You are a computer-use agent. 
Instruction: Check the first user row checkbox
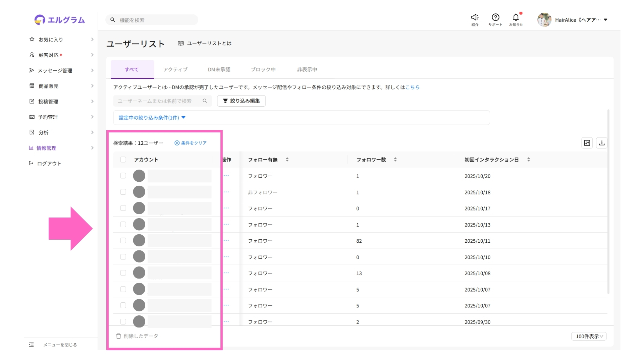[123, 176]
